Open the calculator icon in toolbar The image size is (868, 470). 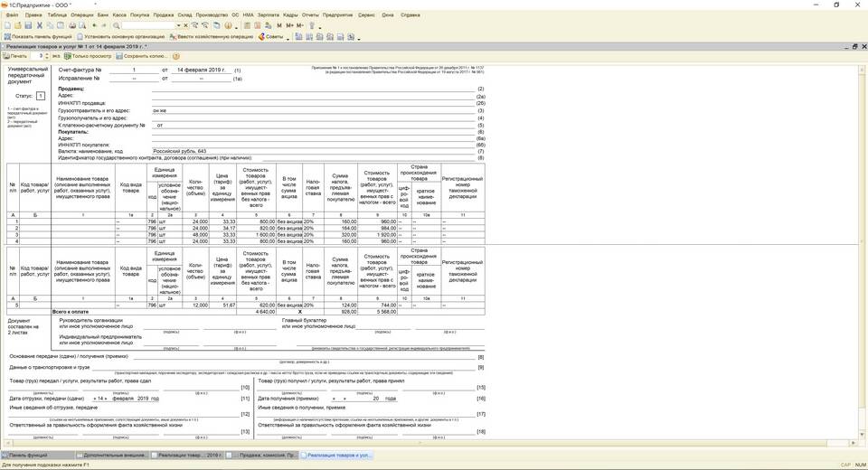247,25
